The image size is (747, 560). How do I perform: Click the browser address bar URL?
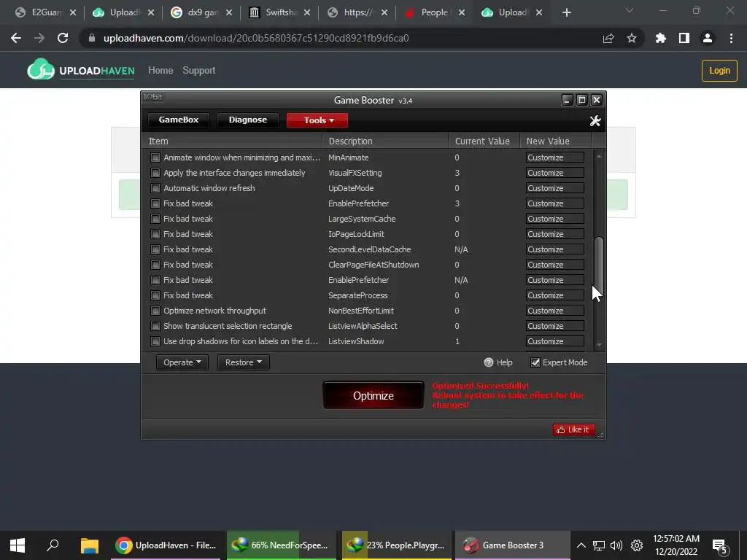[x=256, y=38]
